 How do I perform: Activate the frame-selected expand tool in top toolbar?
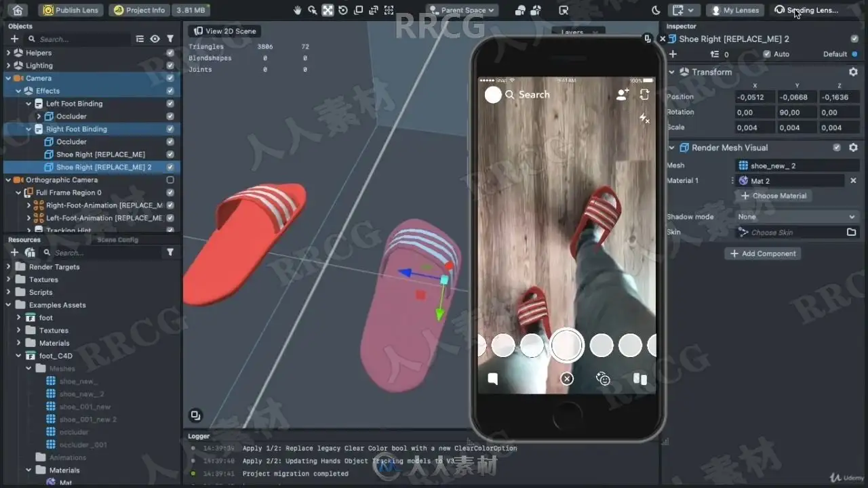(328, 10)
